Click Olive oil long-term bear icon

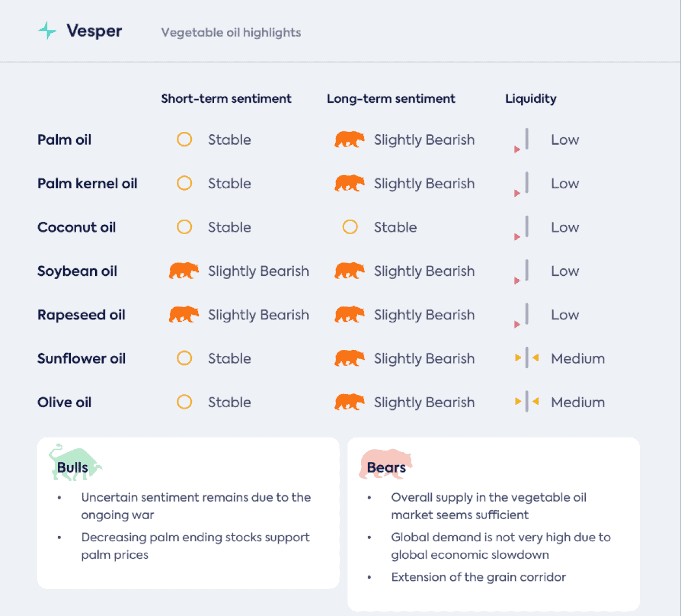pyautogui.click(x=349, y=402)
